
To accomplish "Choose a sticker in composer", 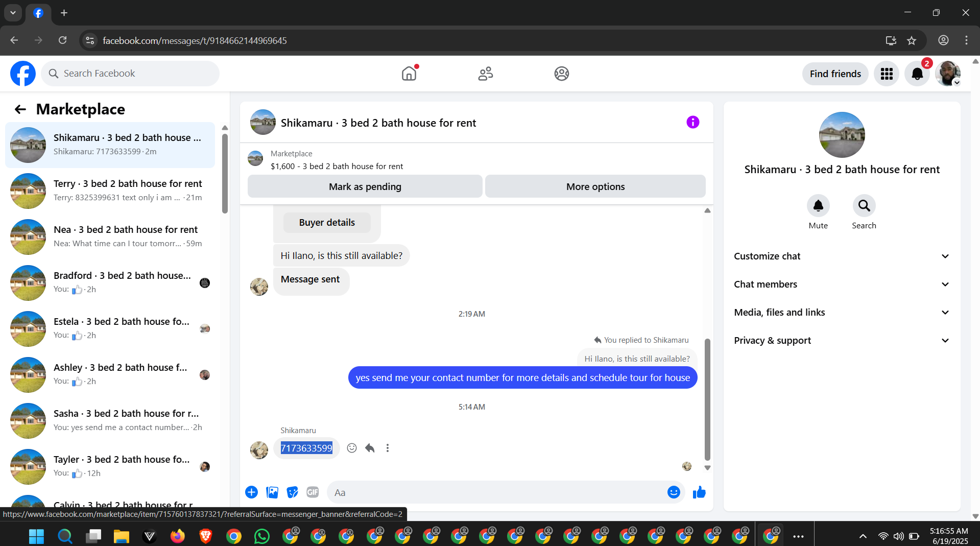I will click(x=292, y=492).
